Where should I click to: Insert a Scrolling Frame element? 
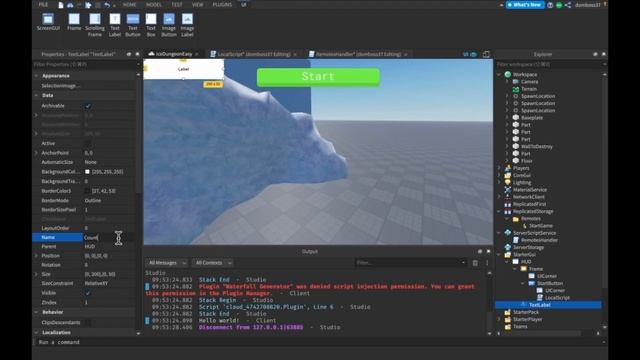pyautogui.click(x=95, y=25)
